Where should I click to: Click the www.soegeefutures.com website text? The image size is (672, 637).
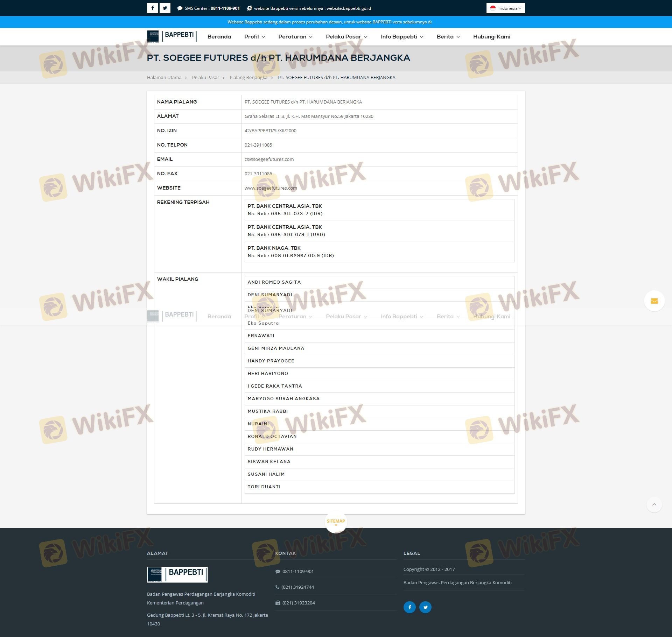(271, 188)
